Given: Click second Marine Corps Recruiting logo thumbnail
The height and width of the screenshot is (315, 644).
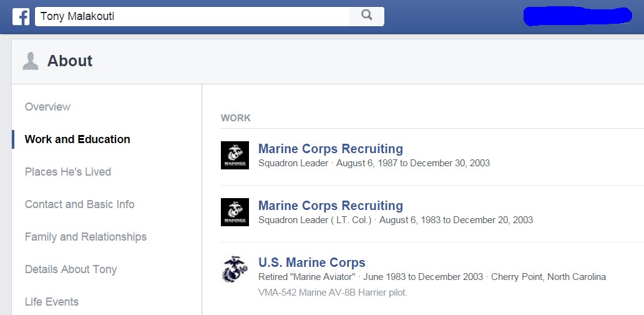Looking at the screenshot, I should (235, 212).
